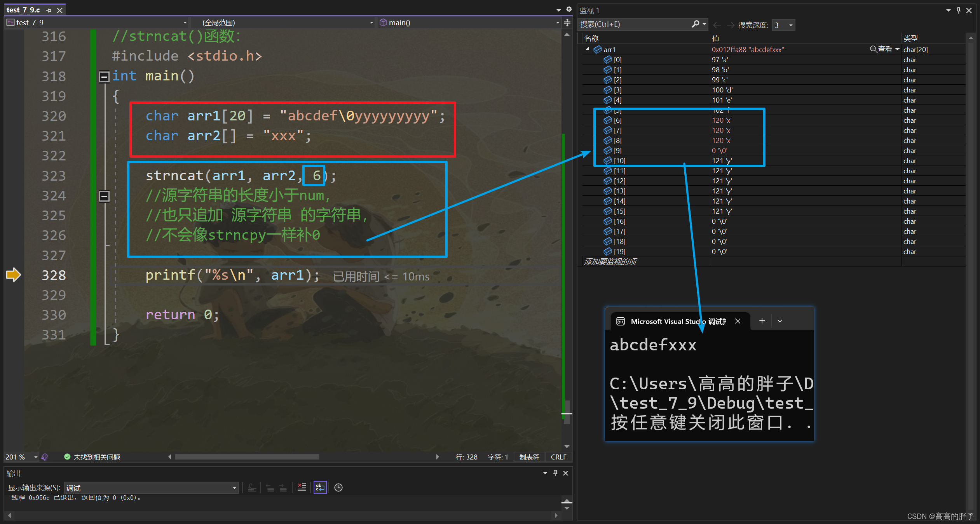
Task: Collapse the main() function code block
Action: (104, 77)
